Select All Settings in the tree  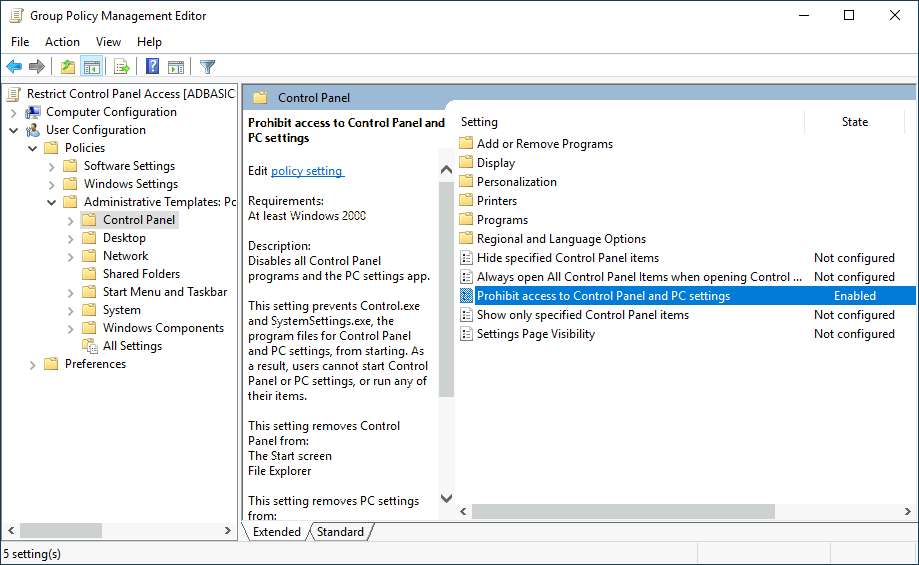tap(132, 346)
